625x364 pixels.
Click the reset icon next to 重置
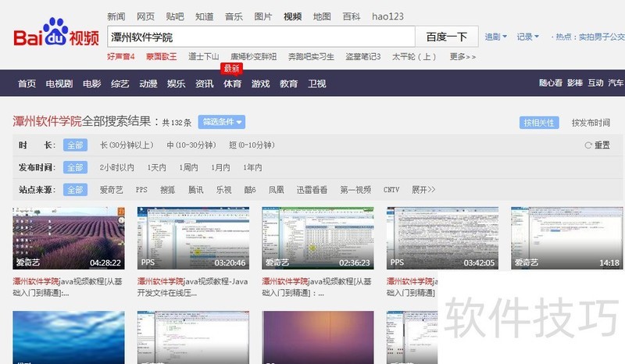click(588, 145)
